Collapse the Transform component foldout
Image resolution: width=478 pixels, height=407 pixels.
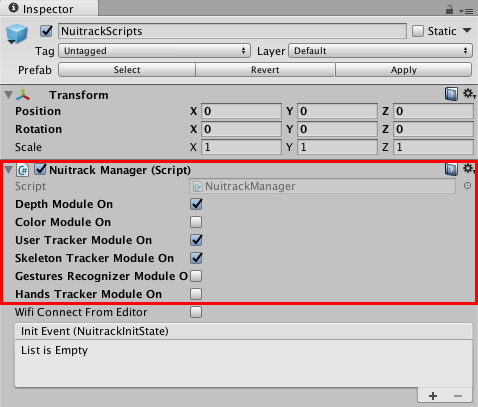tap(8, 95)
